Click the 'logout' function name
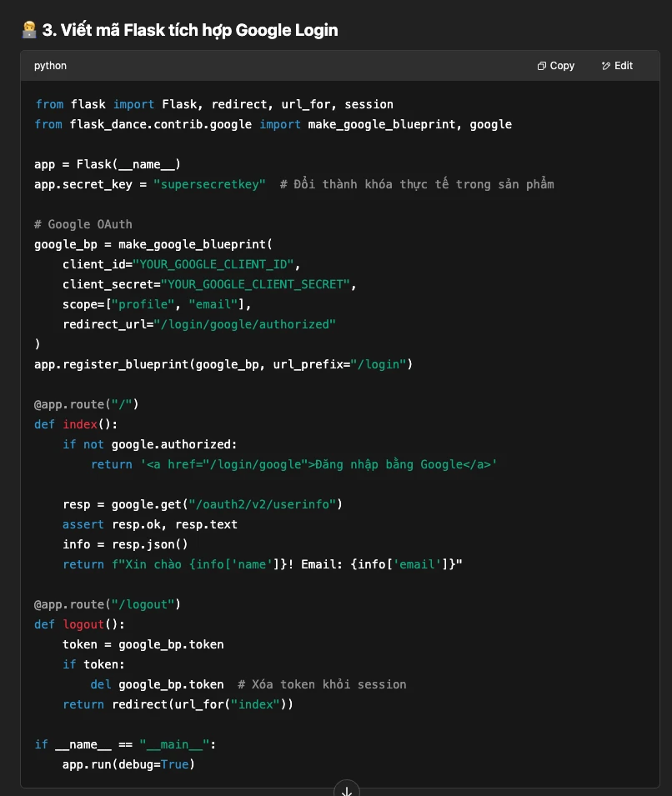The height and width of the screenshot is (796, 672). point(83,624)
